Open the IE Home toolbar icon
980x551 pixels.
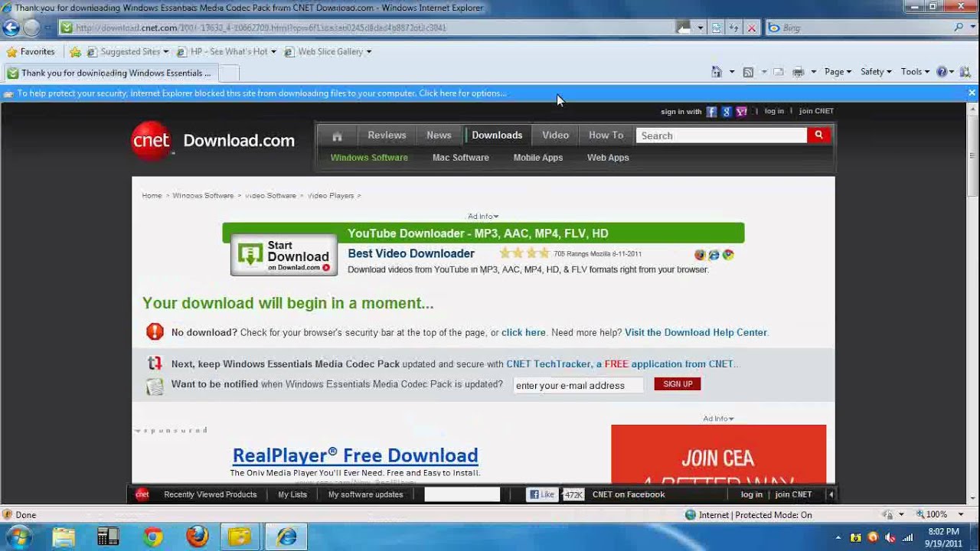coord(717,72)
